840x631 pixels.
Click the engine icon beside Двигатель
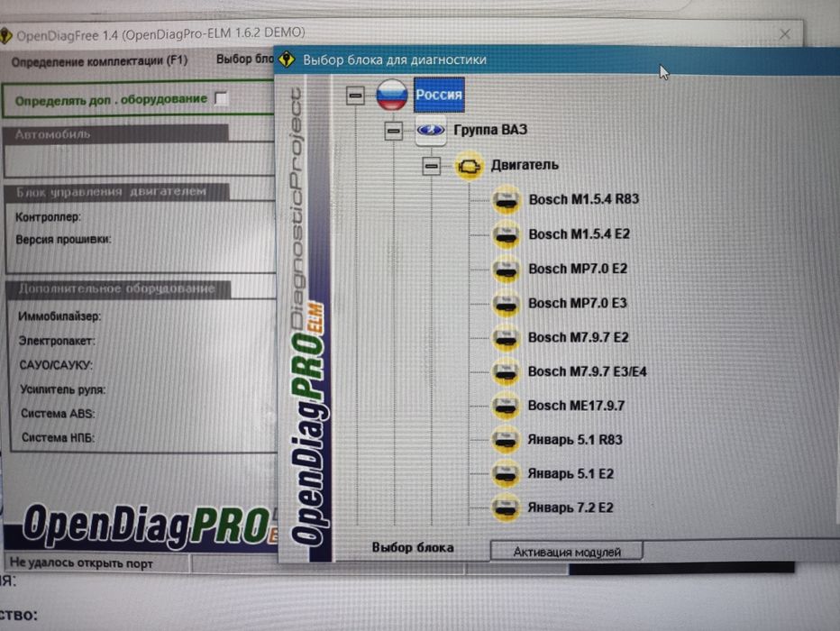[x=469, y=166]
